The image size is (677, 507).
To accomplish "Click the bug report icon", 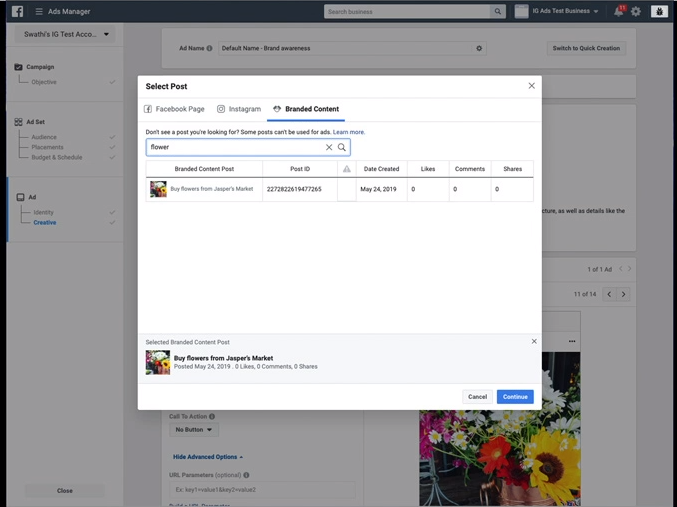I will [x=659, y=12].
